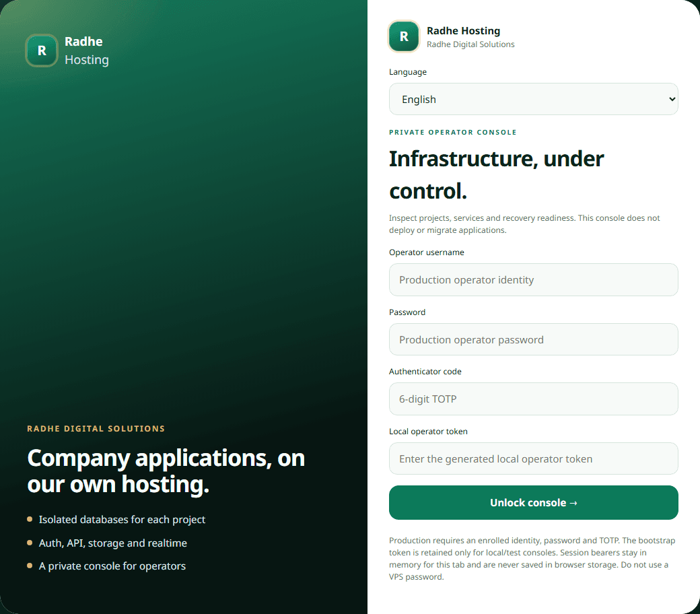Open the English language dropdown
The image size is (700, 614).
pyautogui.click(x=534, y=99)
